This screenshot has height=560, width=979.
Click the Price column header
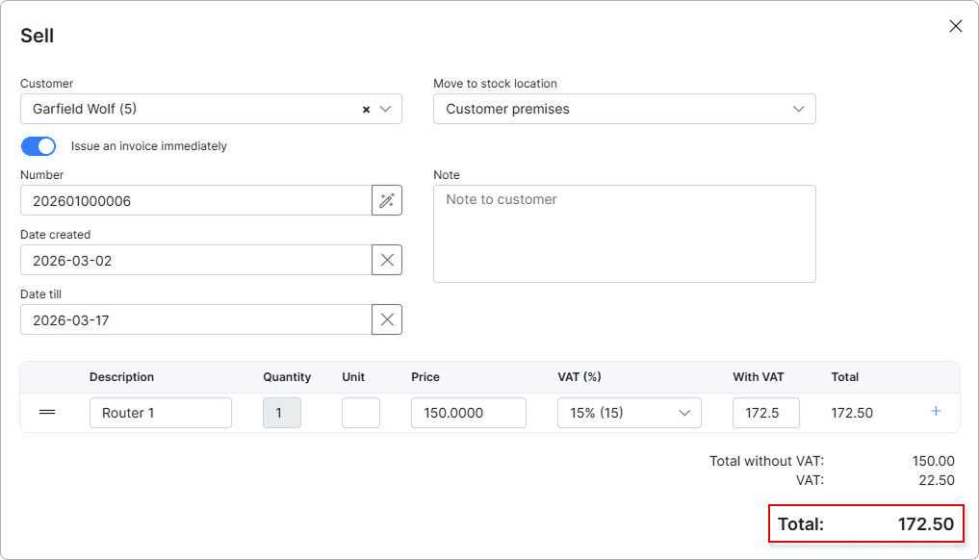[425, 377]
